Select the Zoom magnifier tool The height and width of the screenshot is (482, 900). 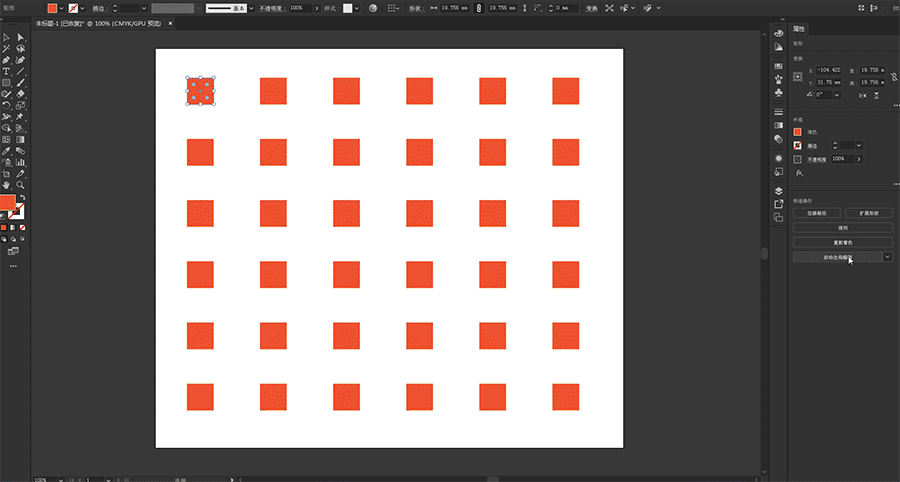[x=20, y=185]
